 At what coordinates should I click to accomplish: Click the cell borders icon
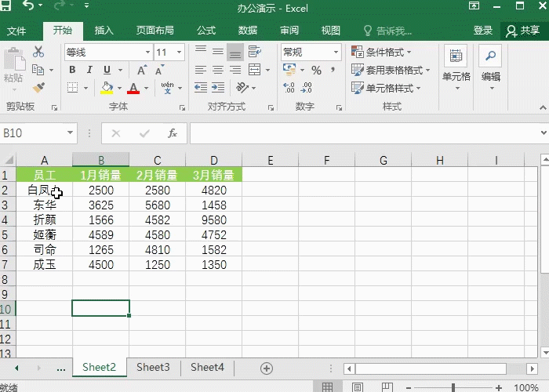pos(72,88)
